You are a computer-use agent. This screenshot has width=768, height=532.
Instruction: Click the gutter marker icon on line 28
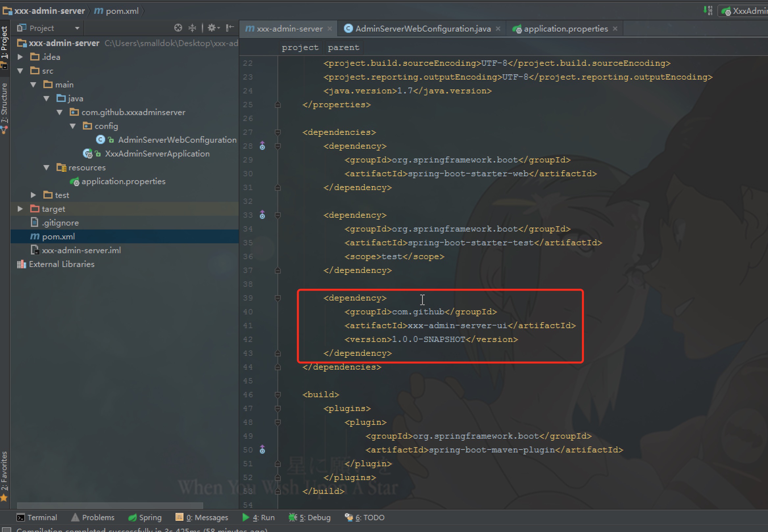(262, 146)
